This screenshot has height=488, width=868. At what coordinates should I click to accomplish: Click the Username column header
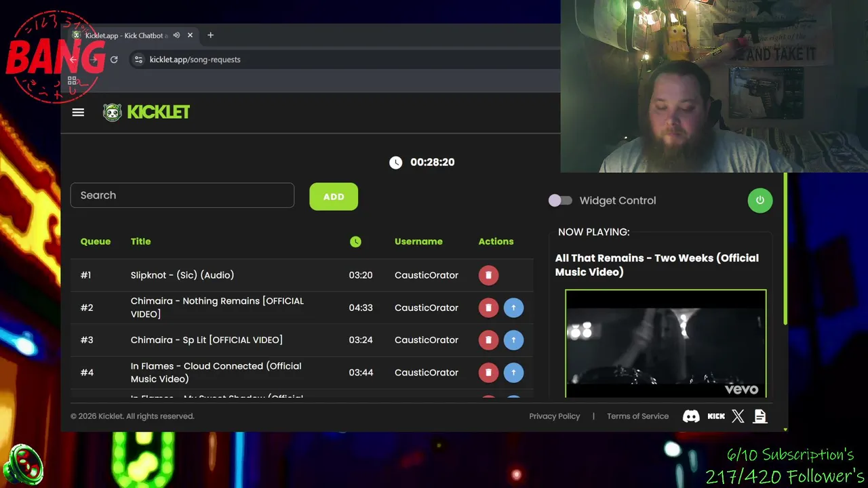coord(418,241)
